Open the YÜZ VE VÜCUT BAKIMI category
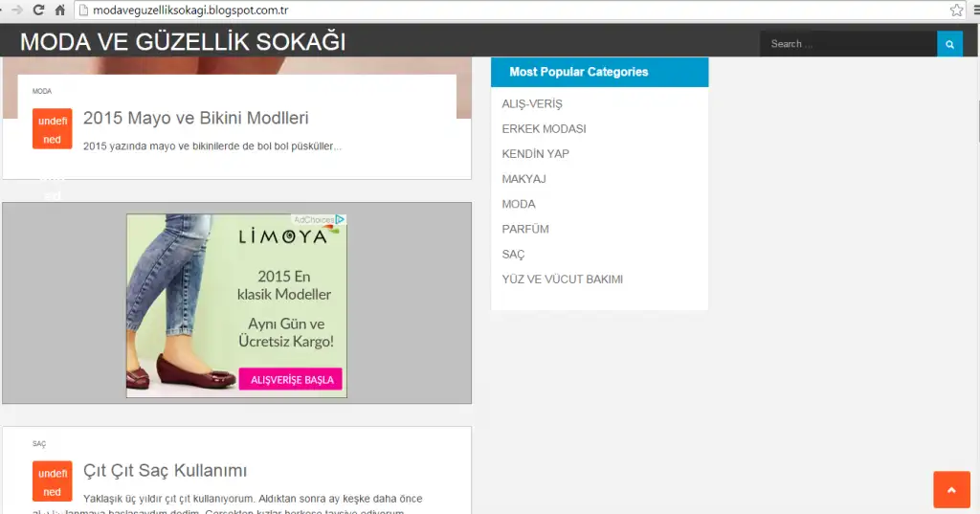This screenshot has width=980, height=514. [562, 279]
